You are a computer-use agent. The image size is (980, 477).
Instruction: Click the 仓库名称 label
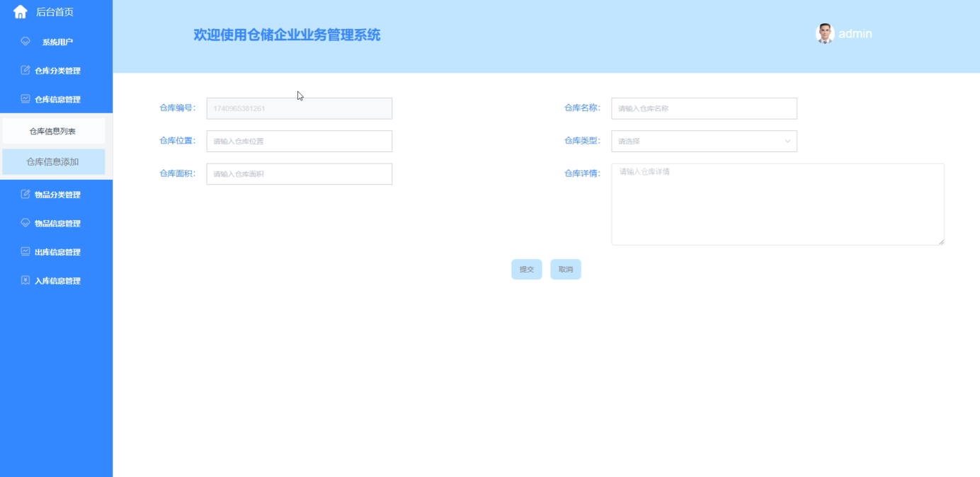(582, 108)
